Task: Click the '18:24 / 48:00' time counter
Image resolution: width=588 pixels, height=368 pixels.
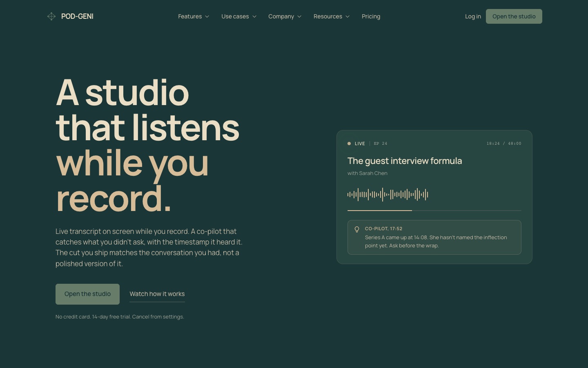Action: click(x=504, y=144)
